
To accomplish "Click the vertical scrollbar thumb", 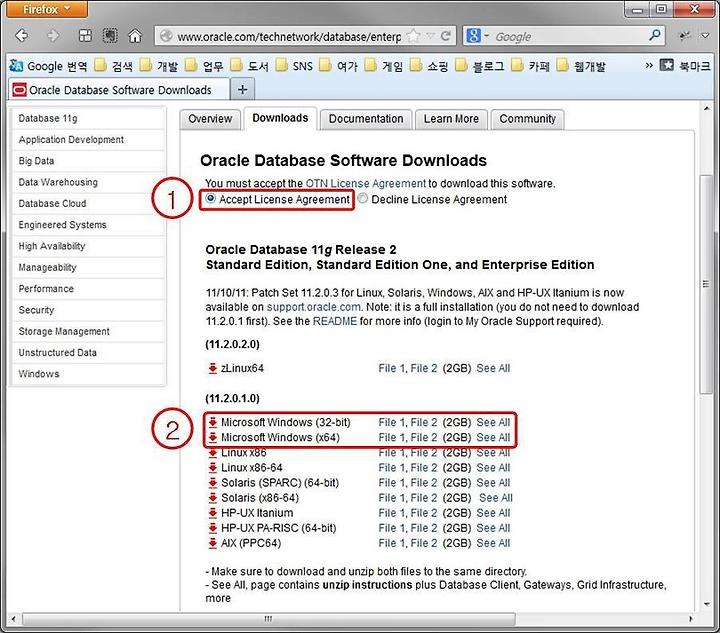I will [705, 284].
